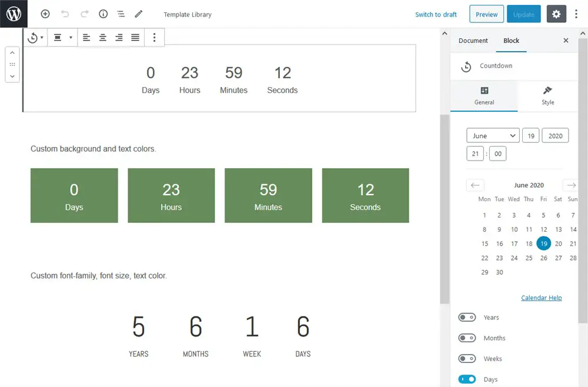The height and width of the screenshot is (387, 588).
Task: Disable the Days toggle
Action: 467,379
